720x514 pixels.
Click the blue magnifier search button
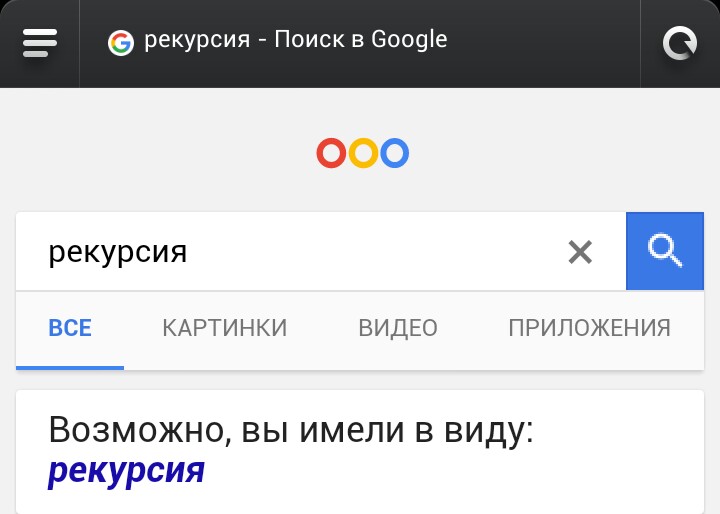[665, 251]
